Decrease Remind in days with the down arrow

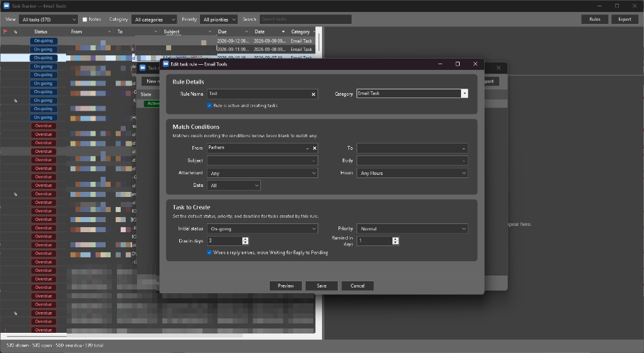coord(395,243)
